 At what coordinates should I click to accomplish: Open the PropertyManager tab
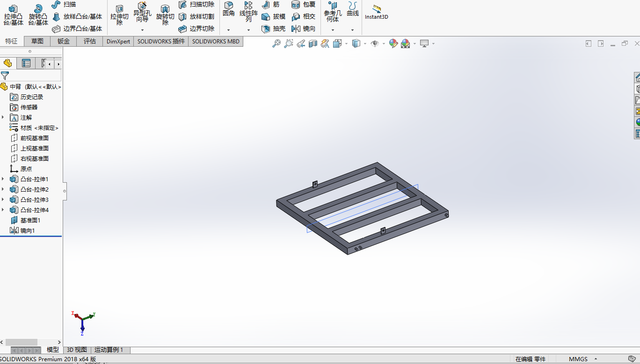click(26, 64)
